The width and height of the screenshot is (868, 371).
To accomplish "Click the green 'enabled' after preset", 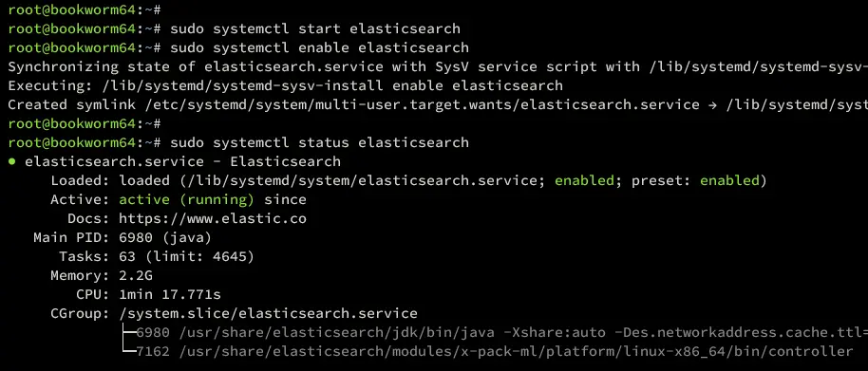I will [729, 180].
